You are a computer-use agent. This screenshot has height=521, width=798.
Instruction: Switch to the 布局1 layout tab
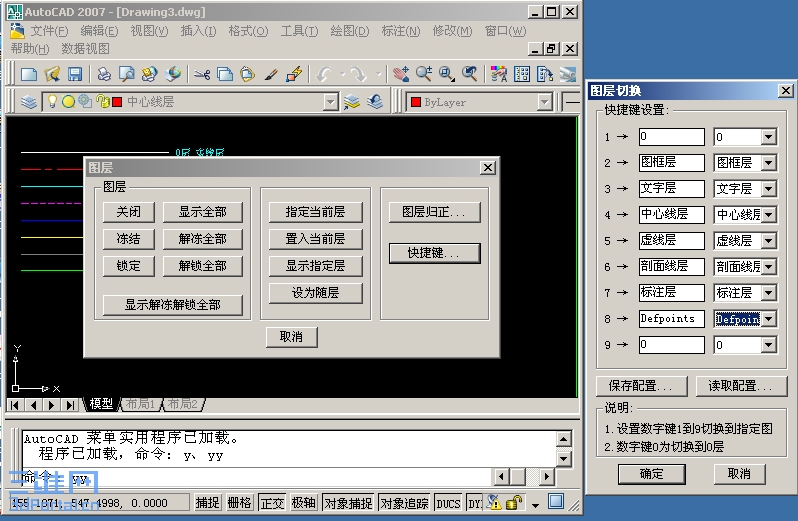click(x=140, y=404)
